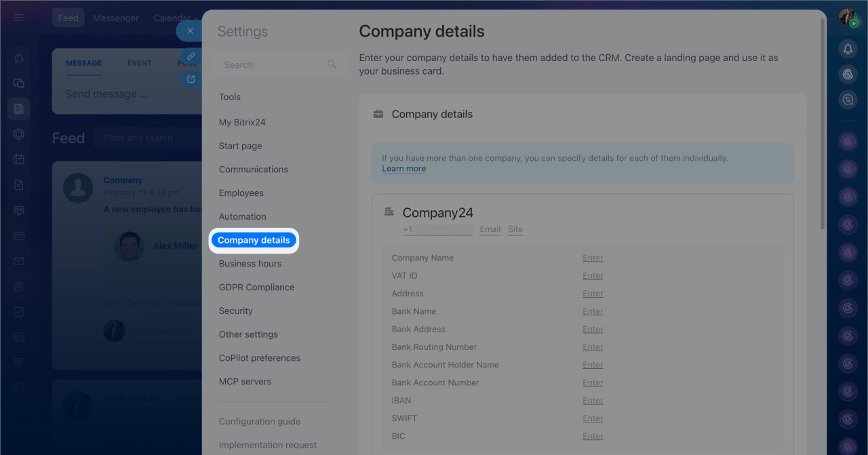The image size is (868, 455).
Task: Click the user profile avatar
Action: point(848,18)
